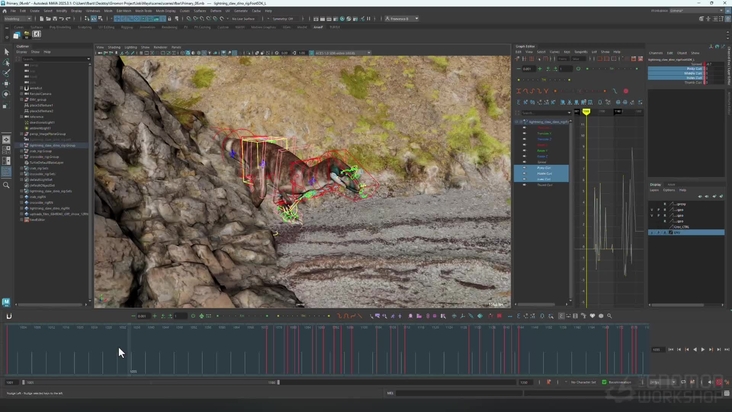Open Channels menu in Channel Box
732x412 pixels.
(x=656, y=53)
